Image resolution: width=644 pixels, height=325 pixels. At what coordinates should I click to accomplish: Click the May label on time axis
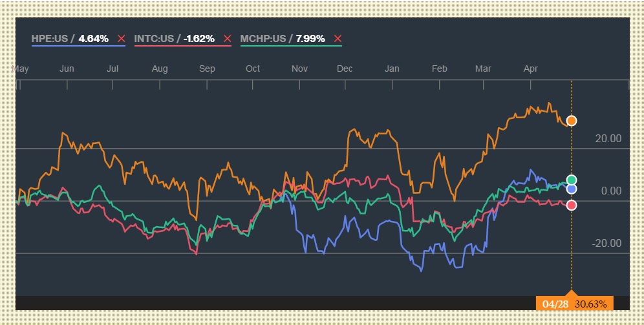pyautogui.click(x=21, y=68)
